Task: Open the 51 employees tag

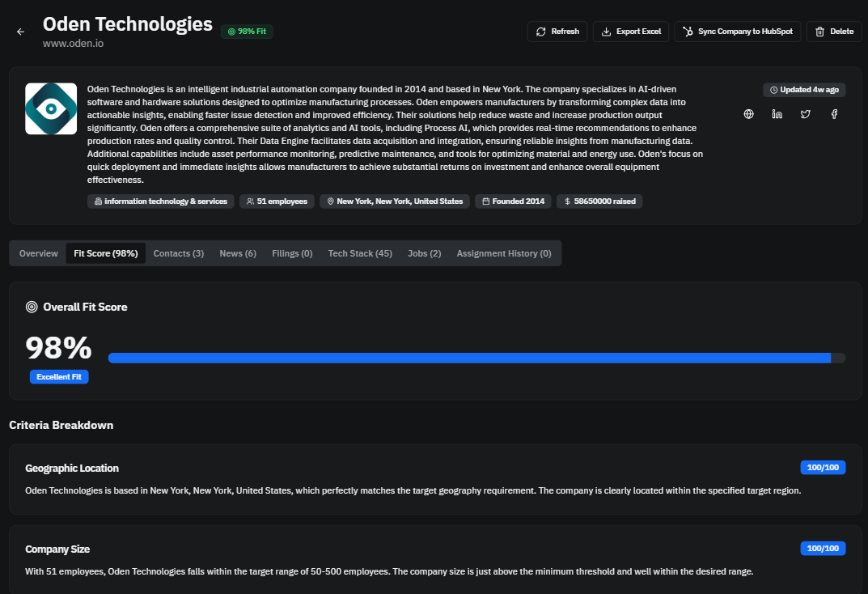Action: pos(277,201)
